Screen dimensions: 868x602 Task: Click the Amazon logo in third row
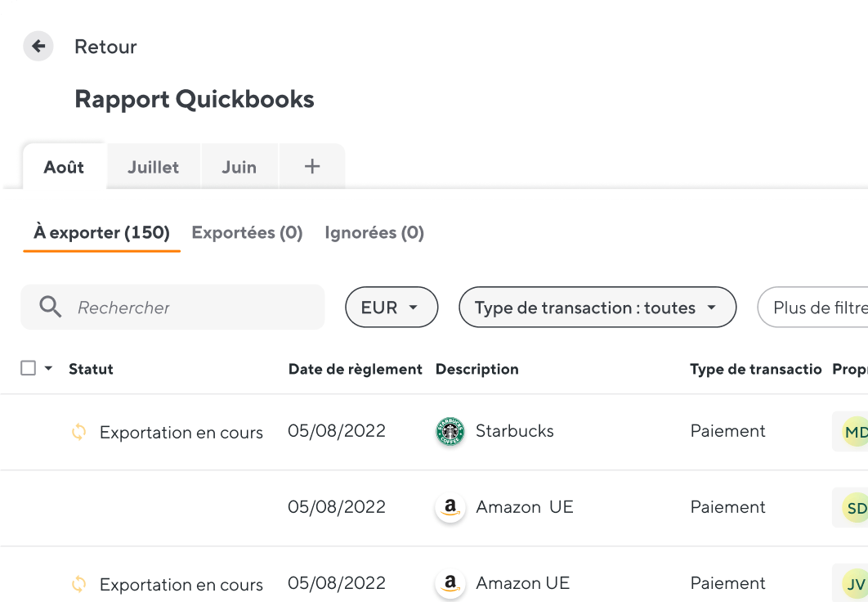point(450,583)
